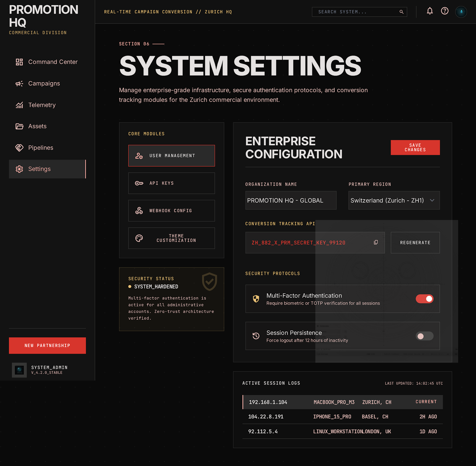Screen dimensions: 476x466
Task: Click the 2H AGO timestamp
Action: coord(428,417)
